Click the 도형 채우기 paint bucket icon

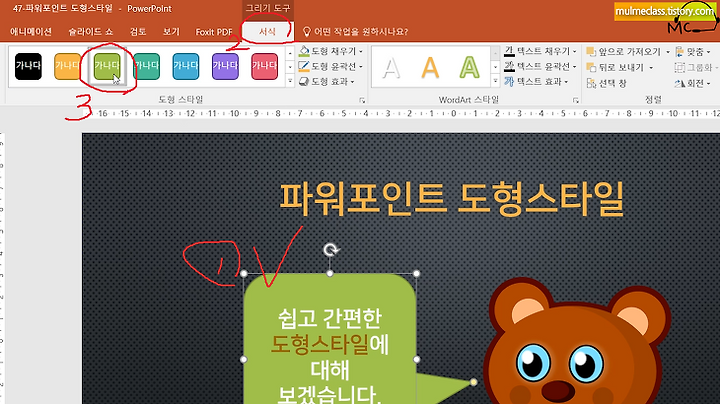(x=304, y=51)
